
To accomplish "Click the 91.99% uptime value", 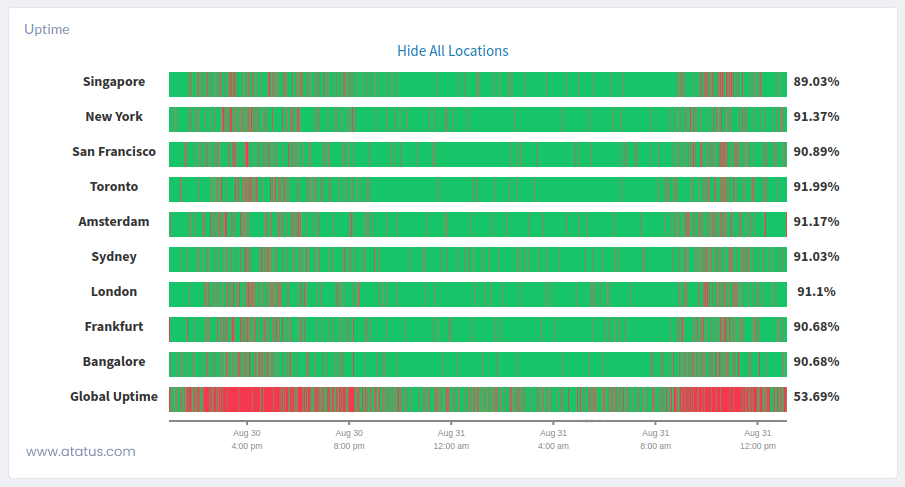I will point(816,186).
